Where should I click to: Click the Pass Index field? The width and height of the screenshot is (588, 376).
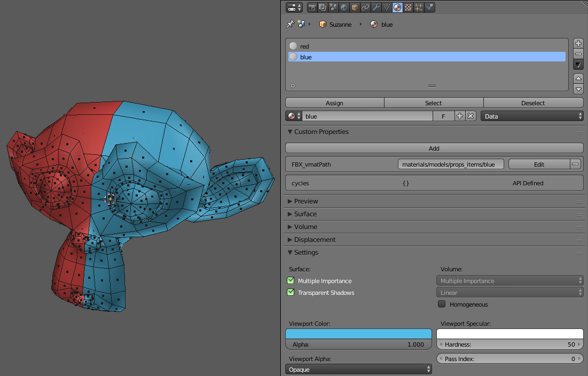pyautogui.click(x=510, y=359)
